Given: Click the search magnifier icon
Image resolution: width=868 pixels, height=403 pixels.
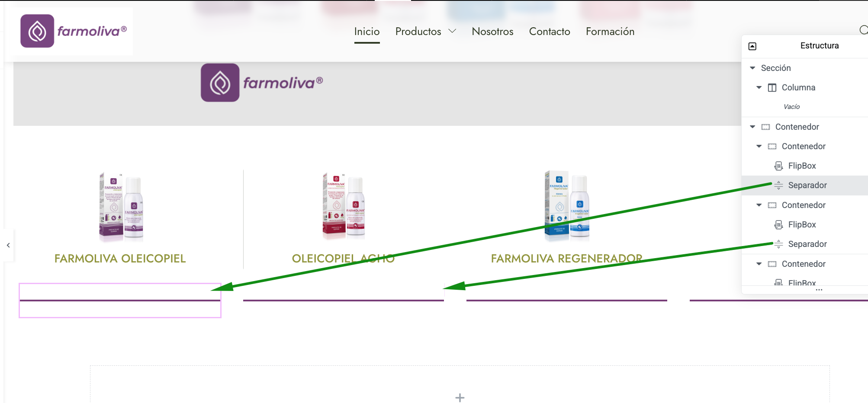Looking at the screenshot, I should [x=864, y=30].
